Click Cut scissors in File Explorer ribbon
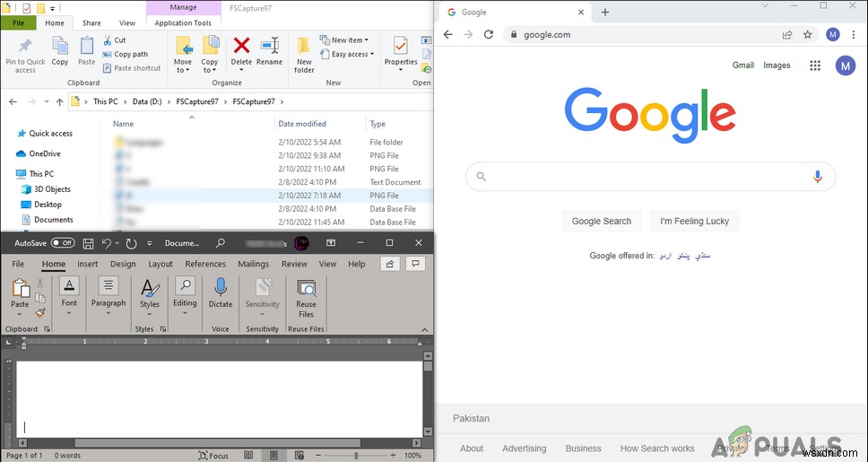 click(115, 39)
